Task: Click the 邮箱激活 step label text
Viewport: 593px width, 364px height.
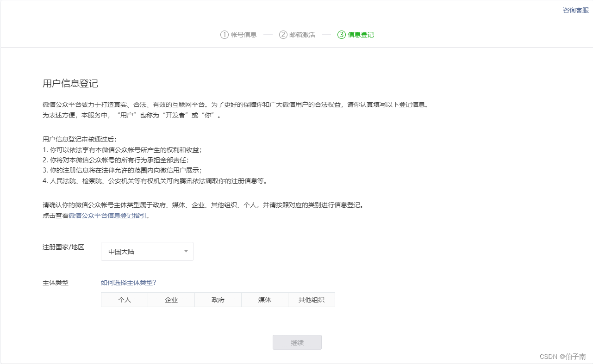Action: tap(302, 34)
